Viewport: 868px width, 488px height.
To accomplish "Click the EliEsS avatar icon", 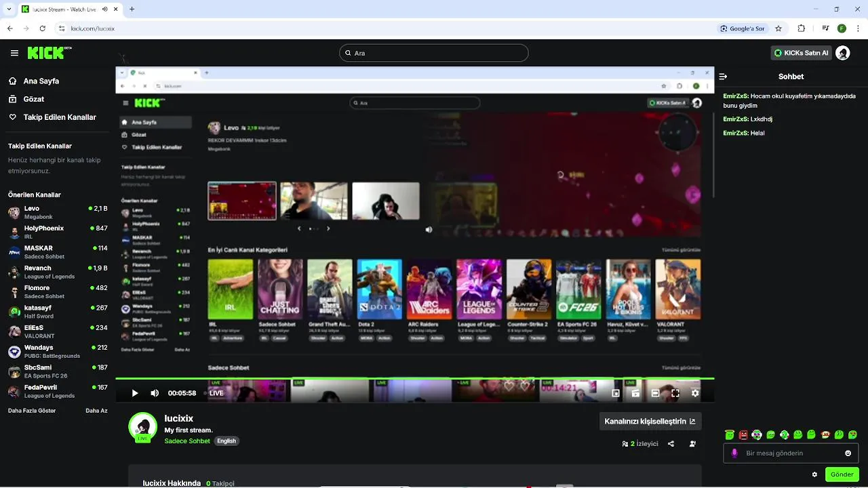I will point(14,331).
